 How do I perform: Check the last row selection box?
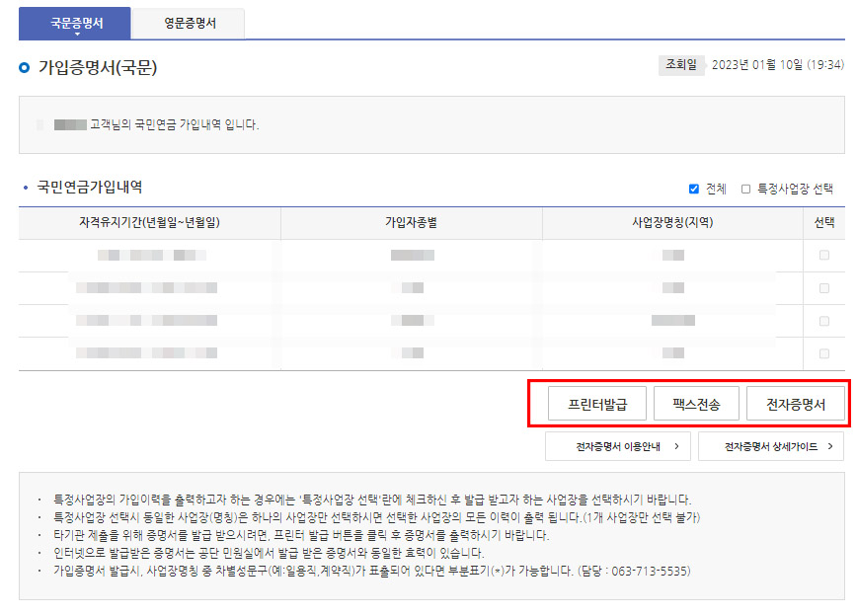tap(823, 352)
